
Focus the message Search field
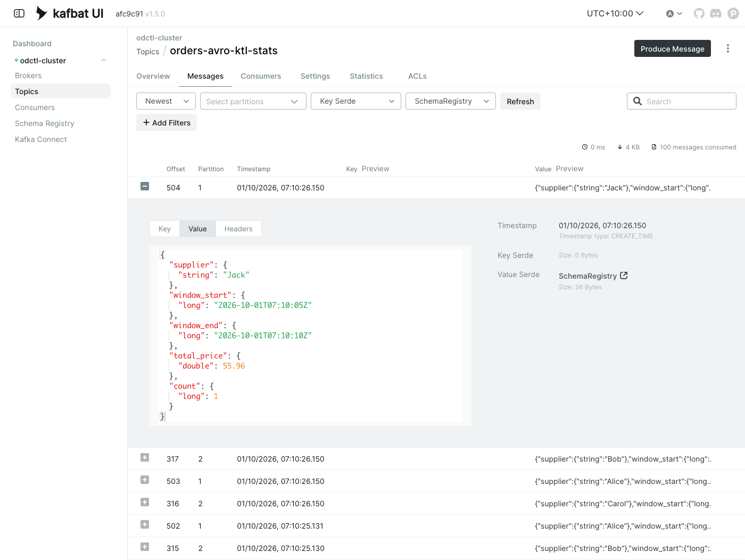[x=682, y=101]
